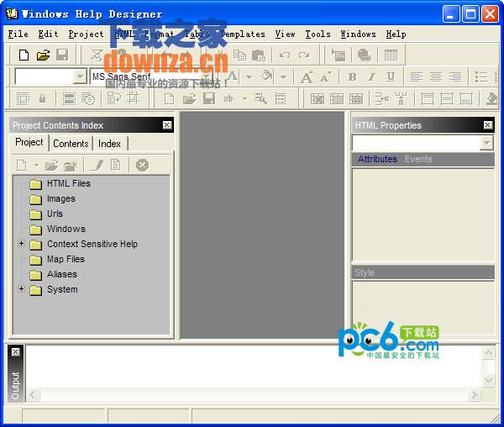Screen dimensions: 504x427
Task: Redo the last undone action
Action: pos(304,55)
